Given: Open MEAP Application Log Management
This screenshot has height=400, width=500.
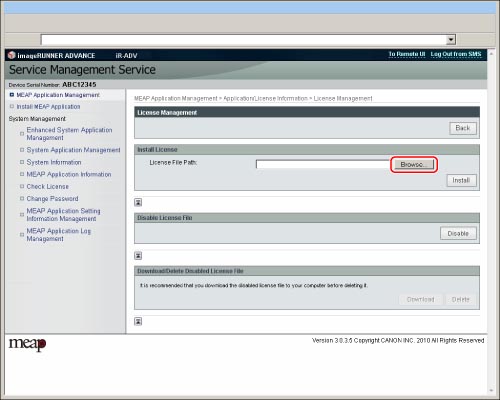Looking at the screenshot, I should click(59, 235).
